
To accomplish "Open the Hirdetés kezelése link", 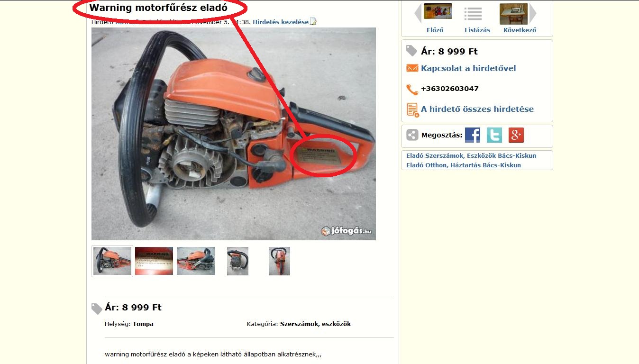I will point(281,22).
